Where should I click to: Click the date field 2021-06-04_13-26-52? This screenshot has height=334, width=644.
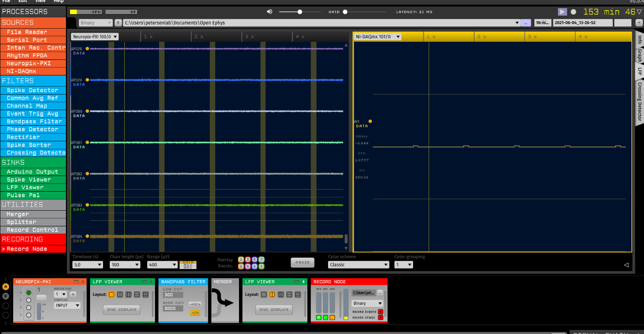click(583, 23)
